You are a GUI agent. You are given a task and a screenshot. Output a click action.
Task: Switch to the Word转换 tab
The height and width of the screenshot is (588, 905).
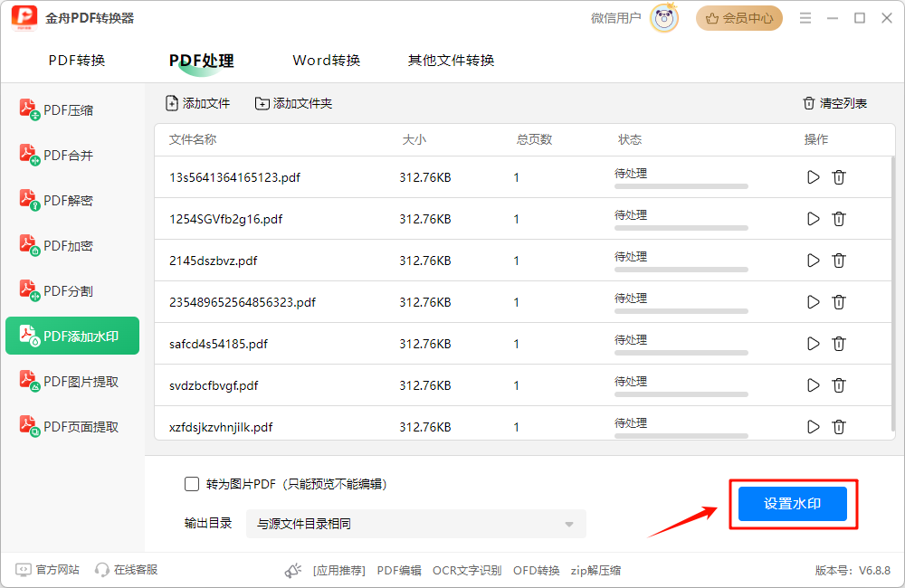(326, 60)
